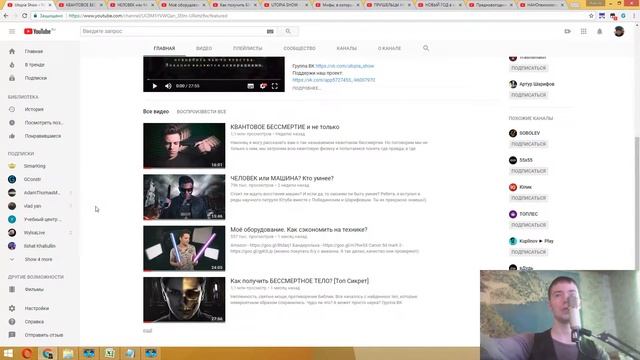Click the browser address bar URL
Screen dimensions: 640x360
[x=148, y=16]
